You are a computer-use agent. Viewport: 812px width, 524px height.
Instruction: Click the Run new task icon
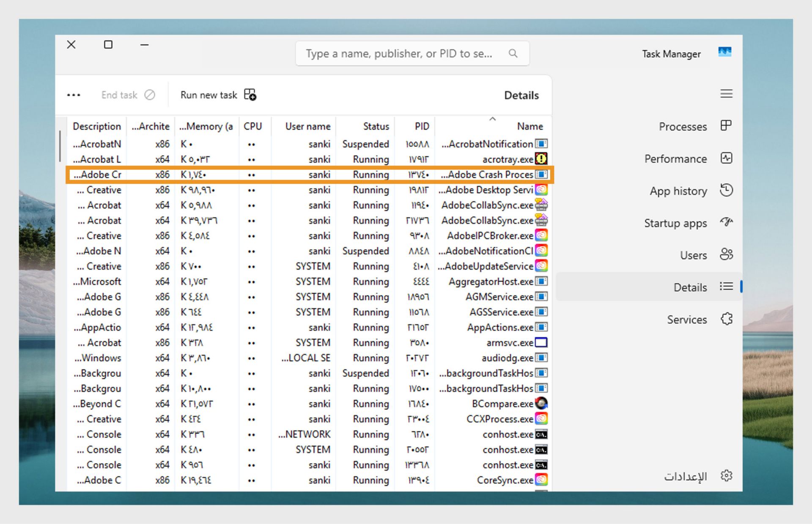[x=250, y=95]
